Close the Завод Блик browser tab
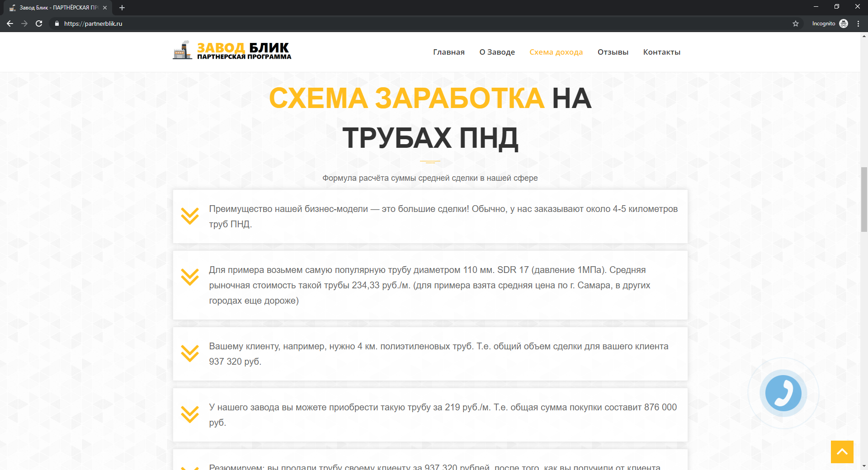868x470 pixels. pyautogui.click(x=105, y=8)
